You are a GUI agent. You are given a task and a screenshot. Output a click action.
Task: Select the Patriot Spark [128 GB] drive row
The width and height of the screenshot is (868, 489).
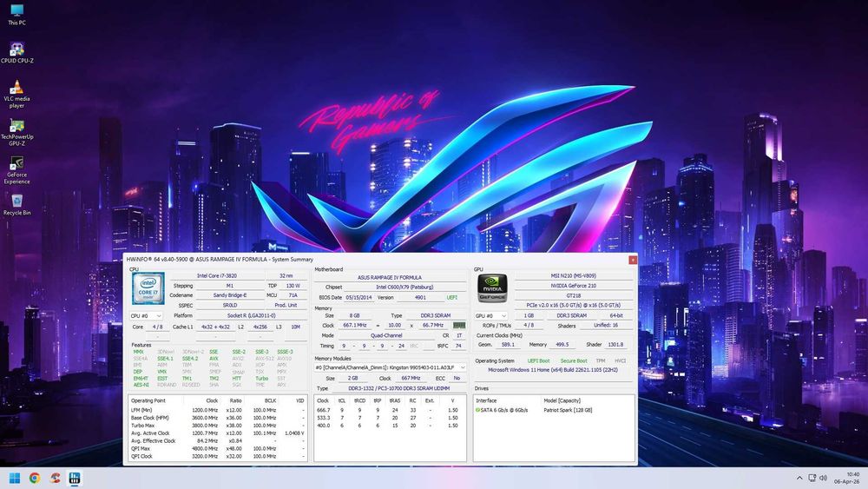click(554, 410)
